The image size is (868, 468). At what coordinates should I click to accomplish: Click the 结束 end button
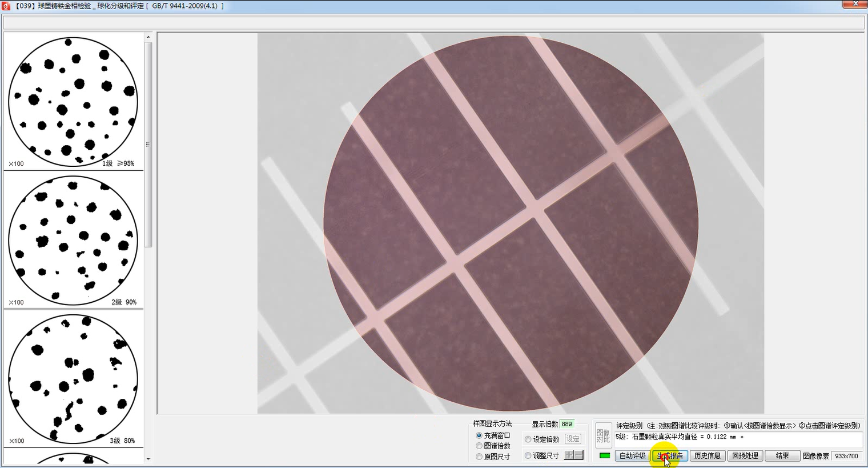[x=782, y=455]
